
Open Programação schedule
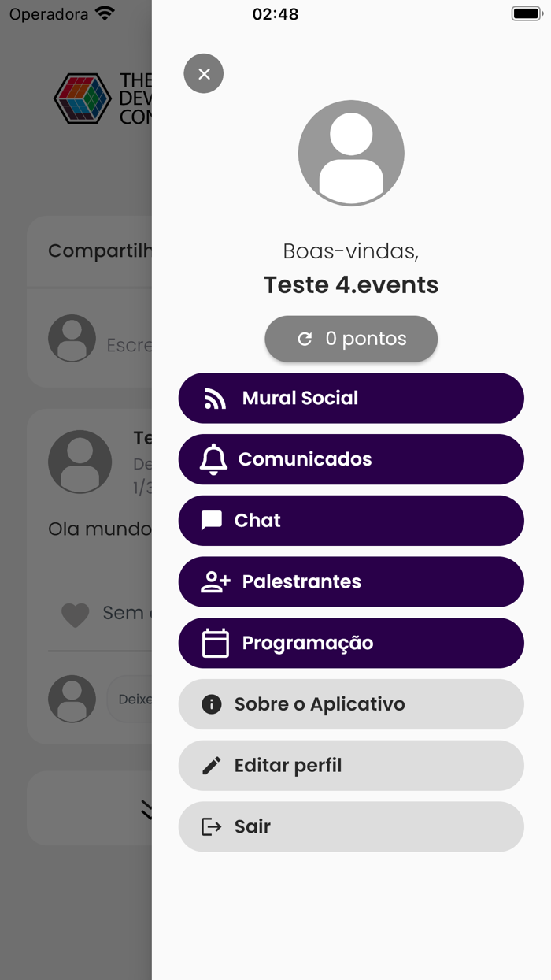[350, 643]
